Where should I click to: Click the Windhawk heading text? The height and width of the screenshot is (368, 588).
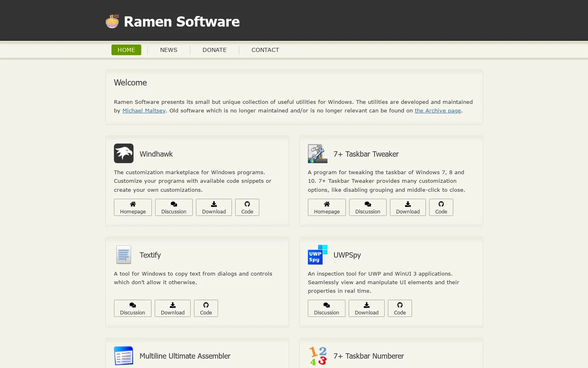click(156, 154)
